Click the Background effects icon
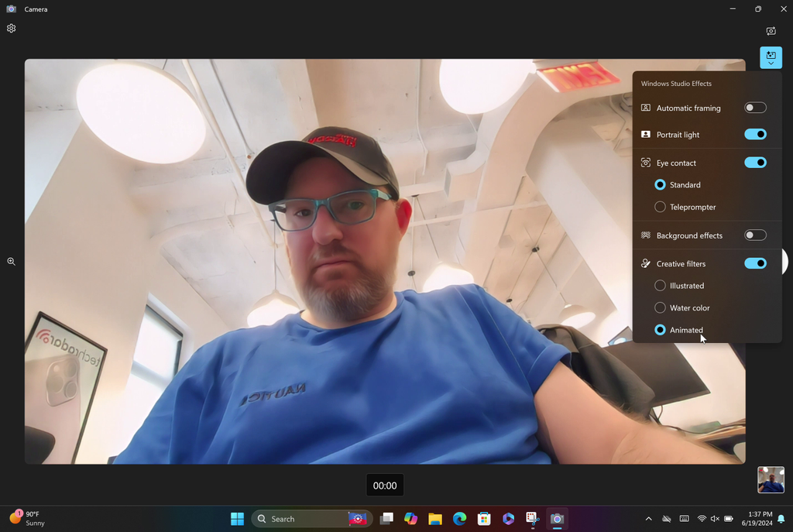The image size is (793, 532). coord(644,235)
